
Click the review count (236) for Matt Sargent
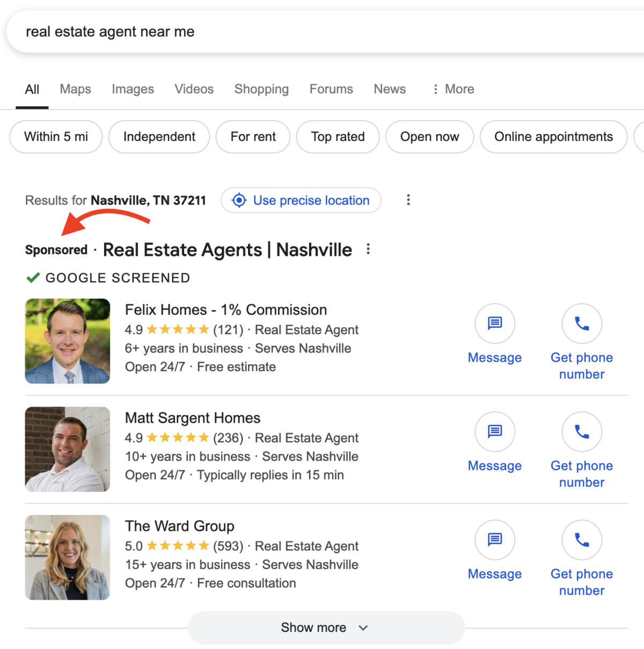tap(228, 438)
